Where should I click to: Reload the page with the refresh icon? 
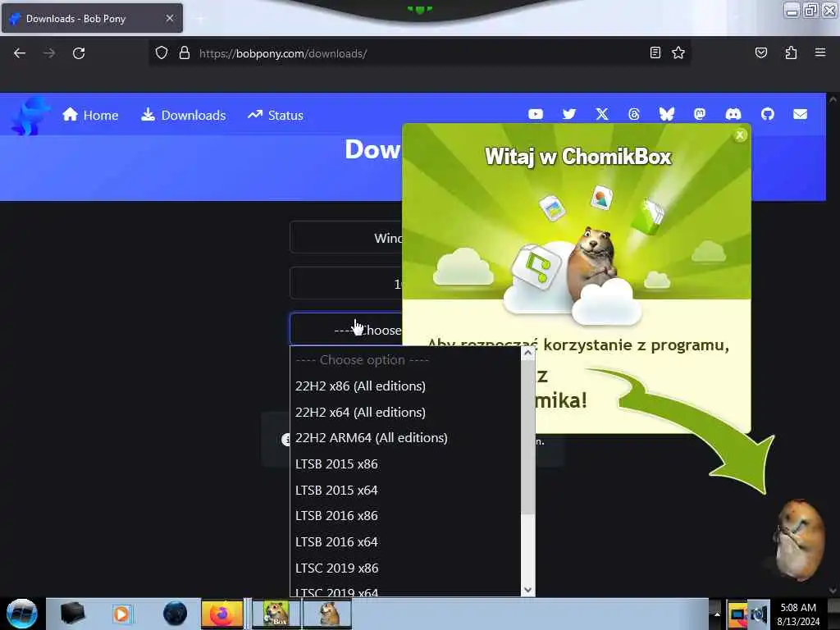click(x=79, y=53)
